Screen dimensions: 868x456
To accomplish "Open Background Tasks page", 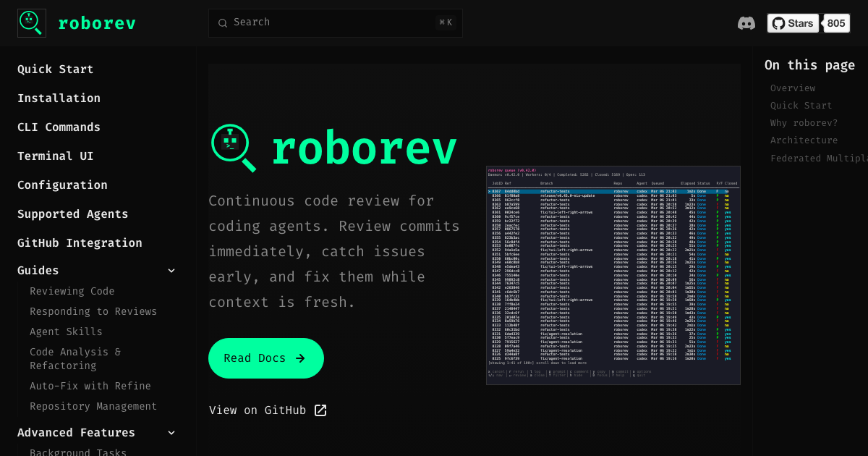I will coord(78,452).
